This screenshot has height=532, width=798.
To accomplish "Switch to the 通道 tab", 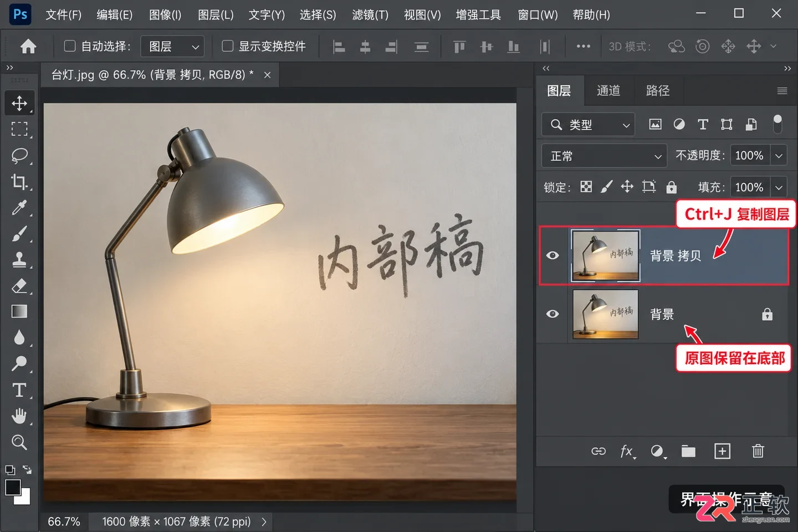I will [x=608, y=91].
